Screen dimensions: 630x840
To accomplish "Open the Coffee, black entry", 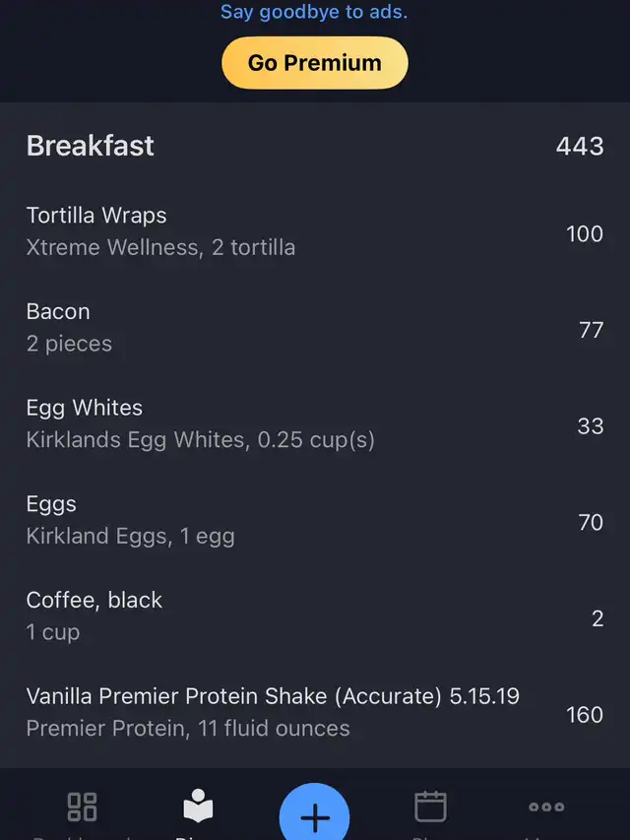I will [x=315, y=616].
